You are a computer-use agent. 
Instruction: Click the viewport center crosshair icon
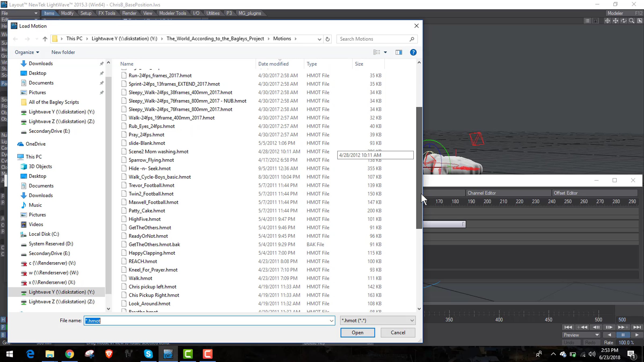[x=607, y=21]
